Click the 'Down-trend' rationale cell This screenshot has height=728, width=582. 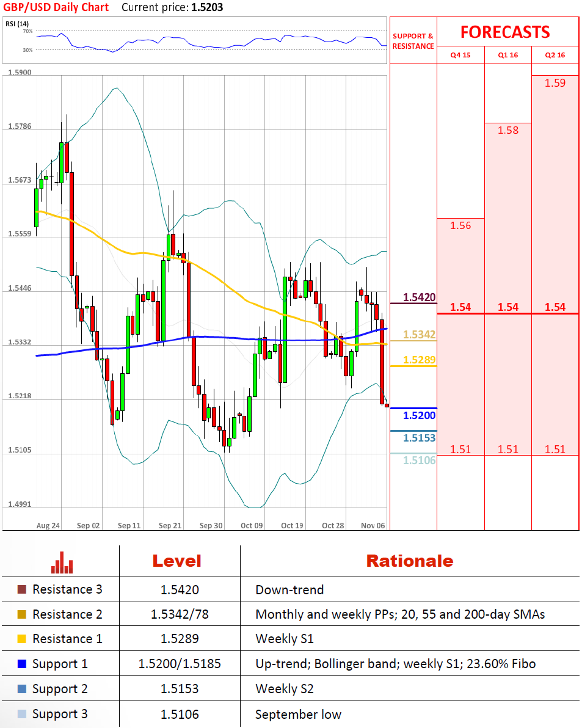[x=289, y=589]
